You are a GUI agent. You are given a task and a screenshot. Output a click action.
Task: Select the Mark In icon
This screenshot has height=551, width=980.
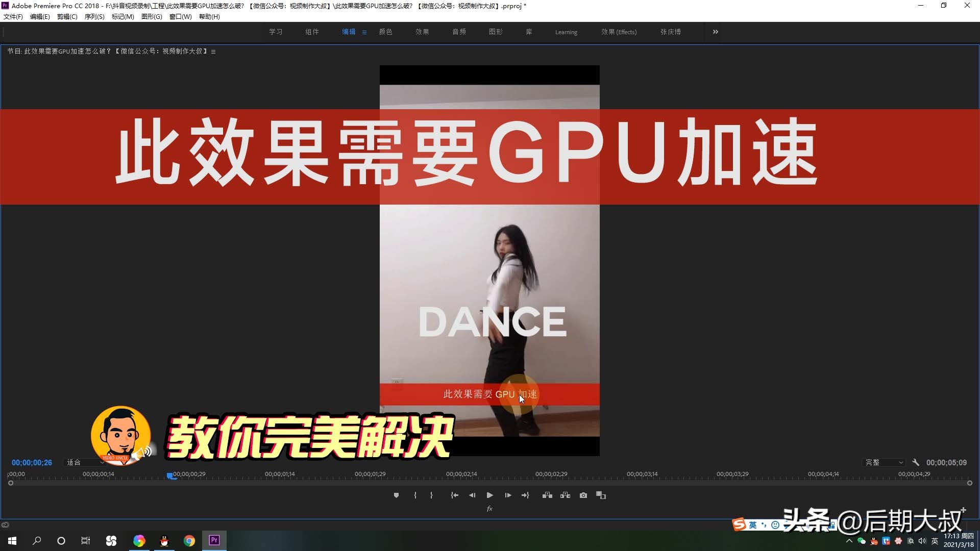point(415,495)
